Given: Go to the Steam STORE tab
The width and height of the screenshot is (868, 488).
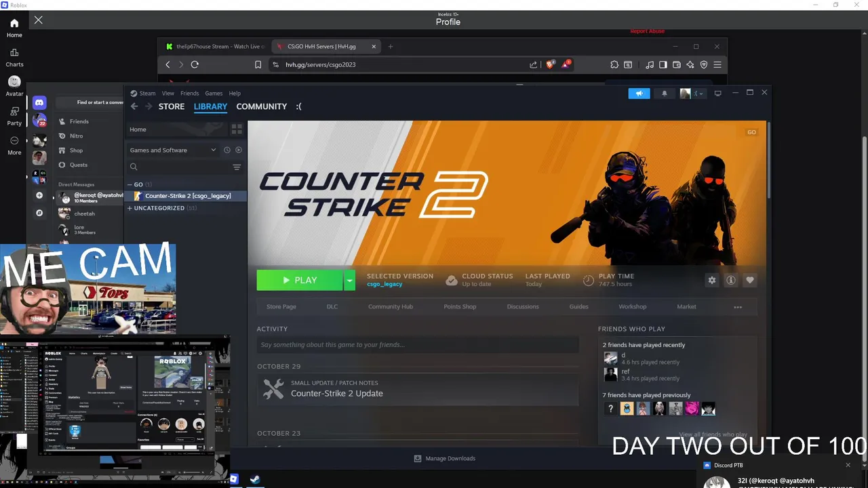Looking at the screenshot, I should tap(172, 106).
